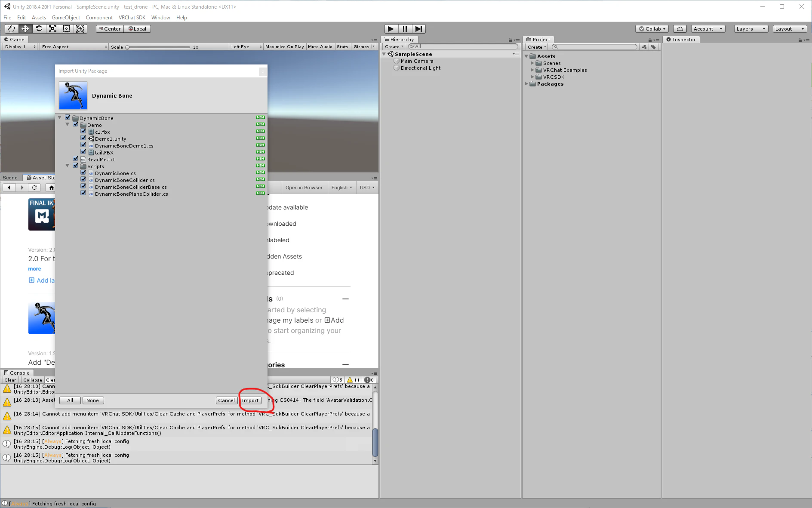Select the Move tool

click(25, 29)
